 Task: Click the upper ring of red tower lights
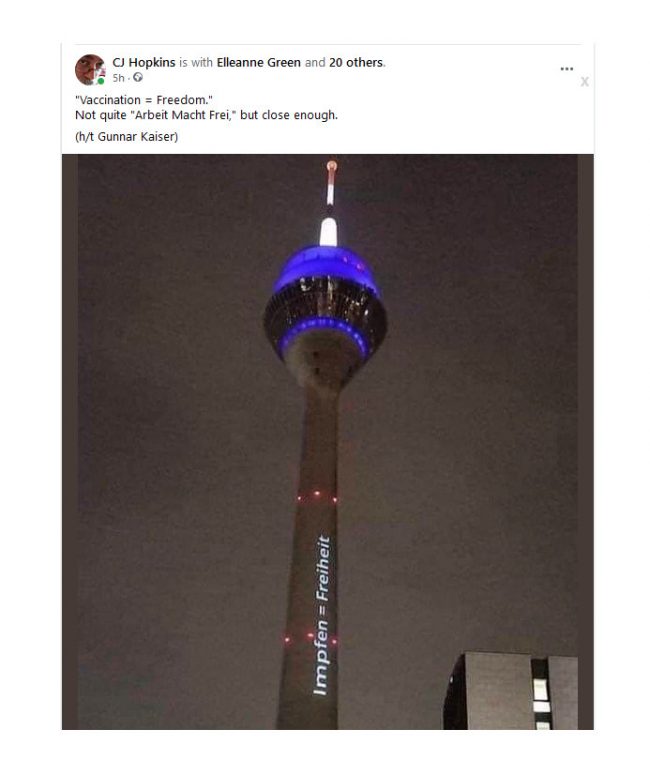pos(317,496)
